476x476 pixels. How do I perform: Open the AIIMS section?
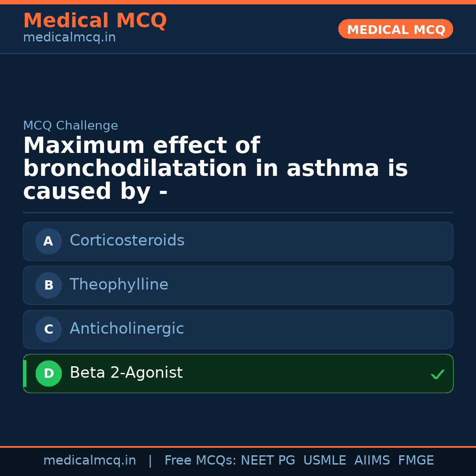pos(372,460)
